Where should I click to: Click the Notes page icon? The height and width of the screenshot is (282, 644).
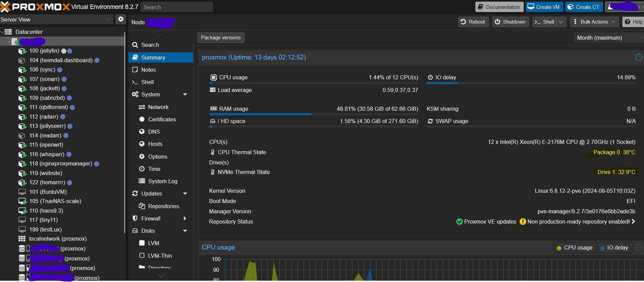click(x=135, y=70)
